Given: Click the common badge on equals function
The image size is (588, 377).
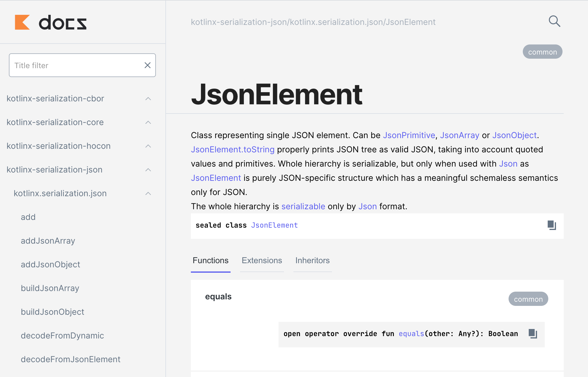Looking at the screenshot, I should coord(528,298).
